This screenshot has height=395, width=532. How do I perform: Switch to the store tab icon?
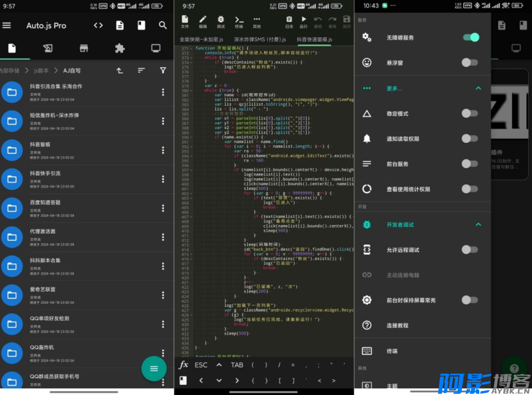[x=84, y=48]
